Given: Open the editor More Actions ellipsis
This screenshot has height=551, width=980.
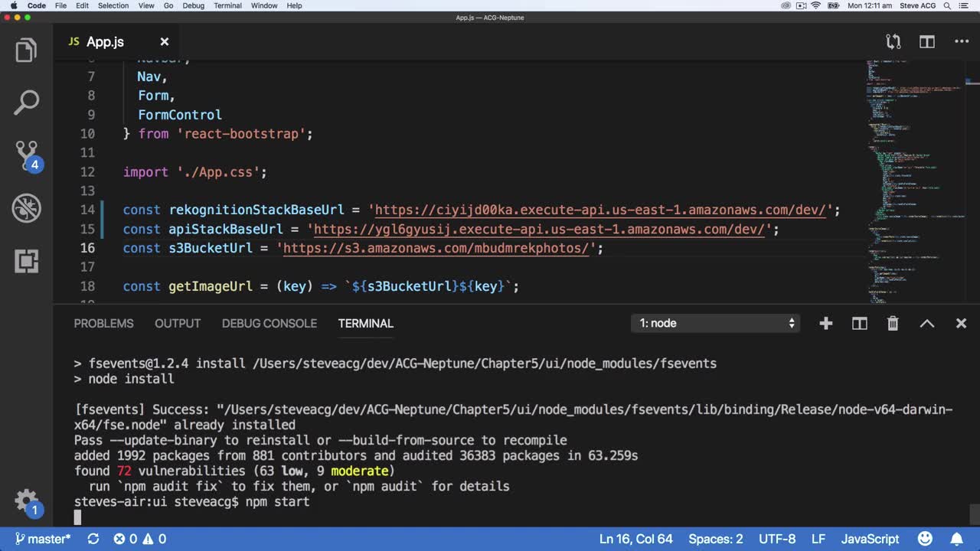Looking at the screenshot, I should click(962, 42).
